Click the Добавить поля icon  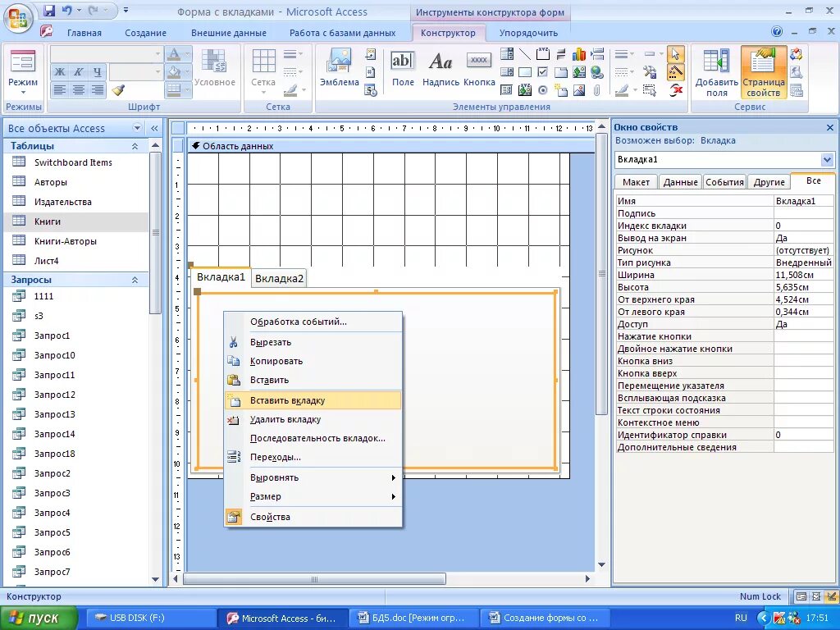click(x=716, y=72)
